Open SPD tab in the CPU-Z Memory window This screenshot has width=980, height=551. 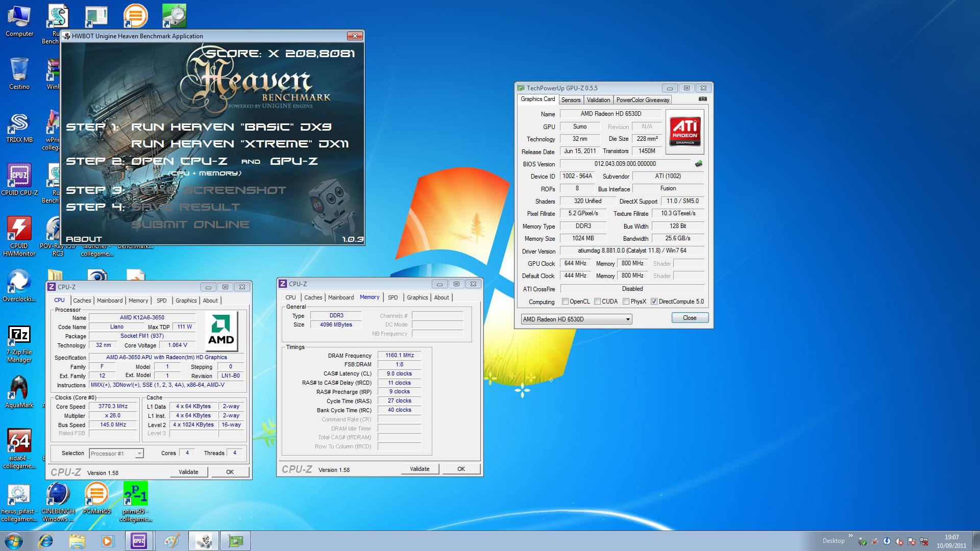tap(393, 297)
